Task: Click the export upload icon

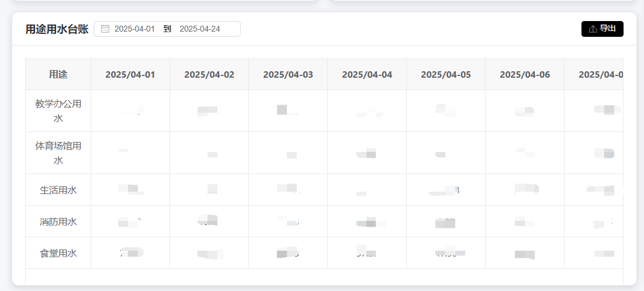Action: 593,29
